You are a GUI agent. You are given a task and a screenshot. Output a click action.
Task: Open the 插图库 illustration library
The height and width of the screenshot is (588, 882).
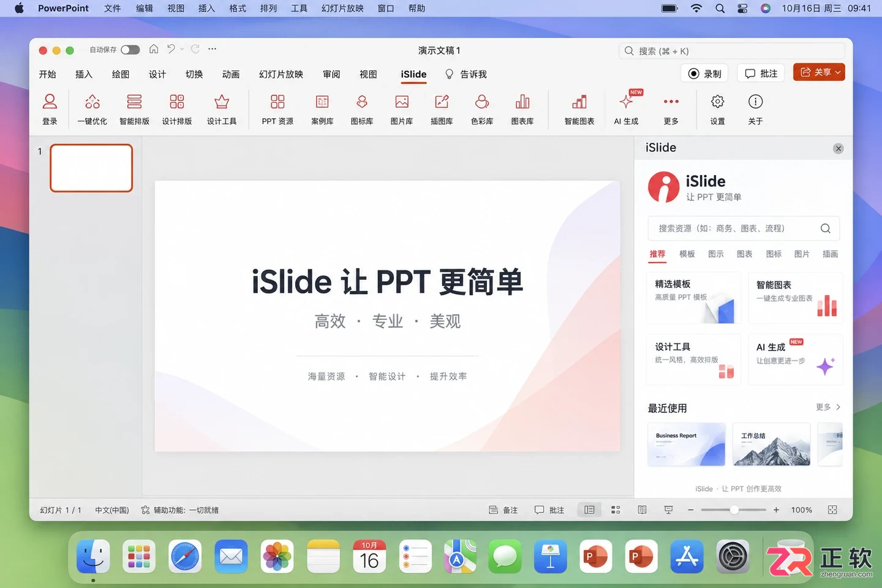442,108
